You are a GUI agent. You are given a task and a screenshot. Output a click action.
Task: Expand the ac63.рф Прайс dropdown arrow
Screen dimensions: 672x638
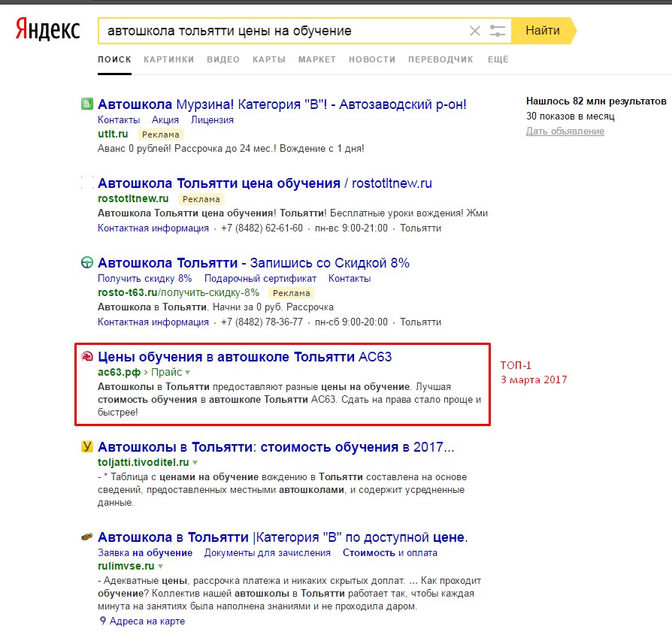click(x=187, y=372)
